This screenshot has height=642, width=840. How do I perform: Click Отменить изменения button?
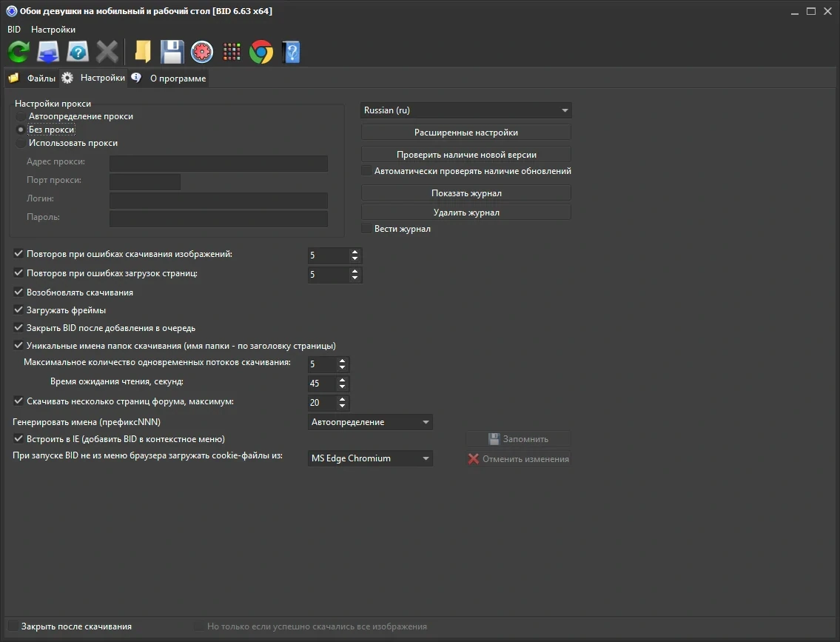[x=519, y=458]
